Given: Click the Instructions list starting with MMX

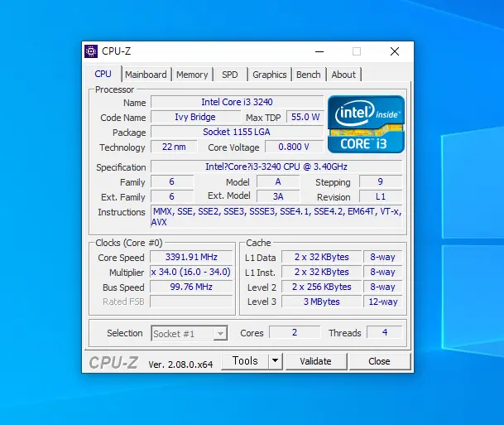Looking at the screenshot, I should 276,216.
